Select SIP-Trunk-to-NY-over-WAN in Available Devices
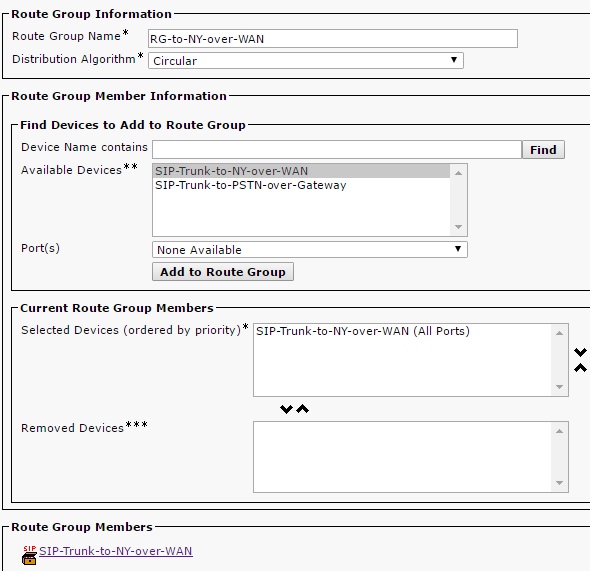The width and height of the screenshot is (590, 571). pos(302,171)
